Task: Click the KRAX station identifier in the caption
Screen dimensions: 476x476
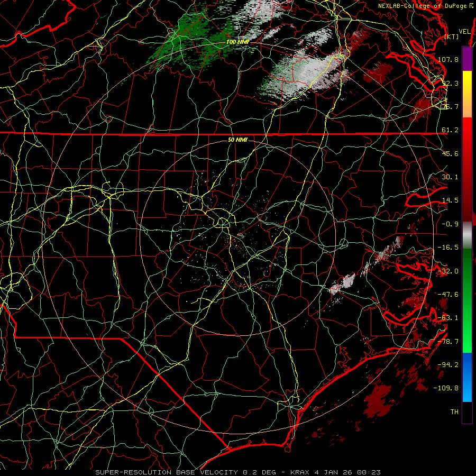Action: (300, 472)
